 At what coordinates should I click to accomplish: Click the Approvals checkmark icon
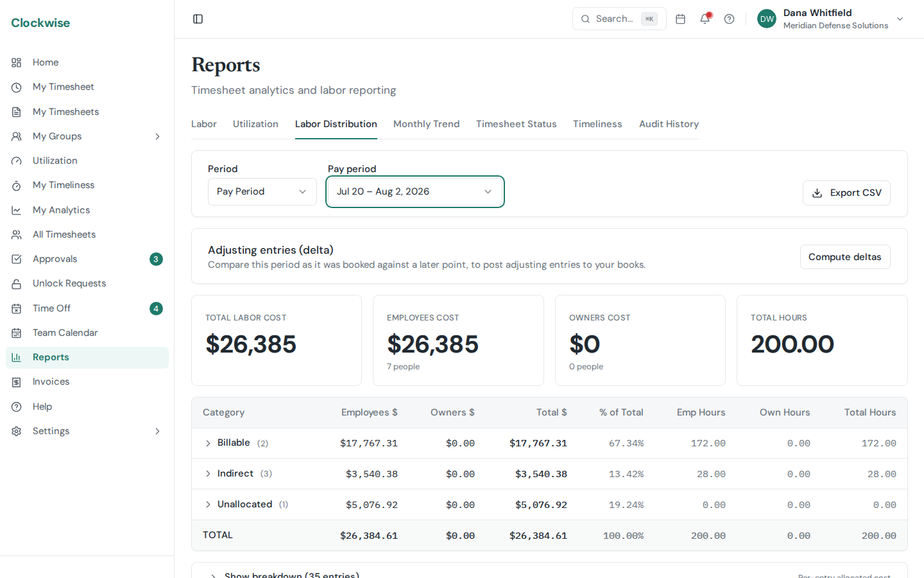tap(17, 259)
